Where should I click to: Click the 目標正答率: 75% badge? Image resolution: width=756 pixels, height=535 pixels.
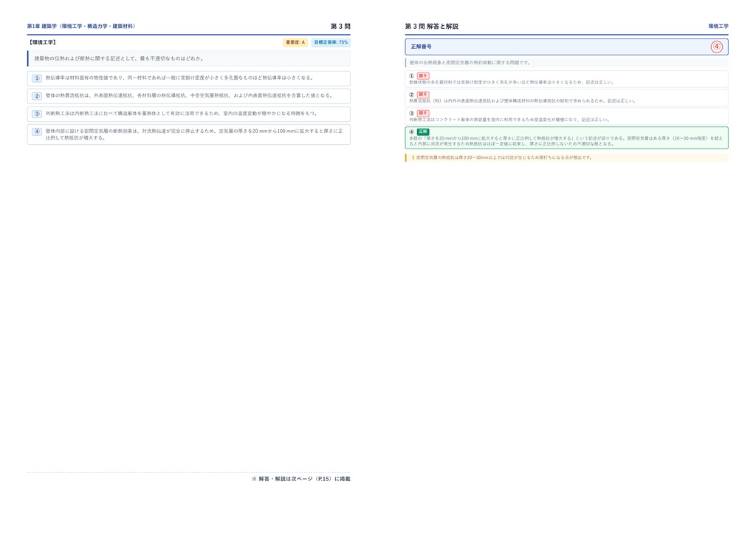pos(331,42)
